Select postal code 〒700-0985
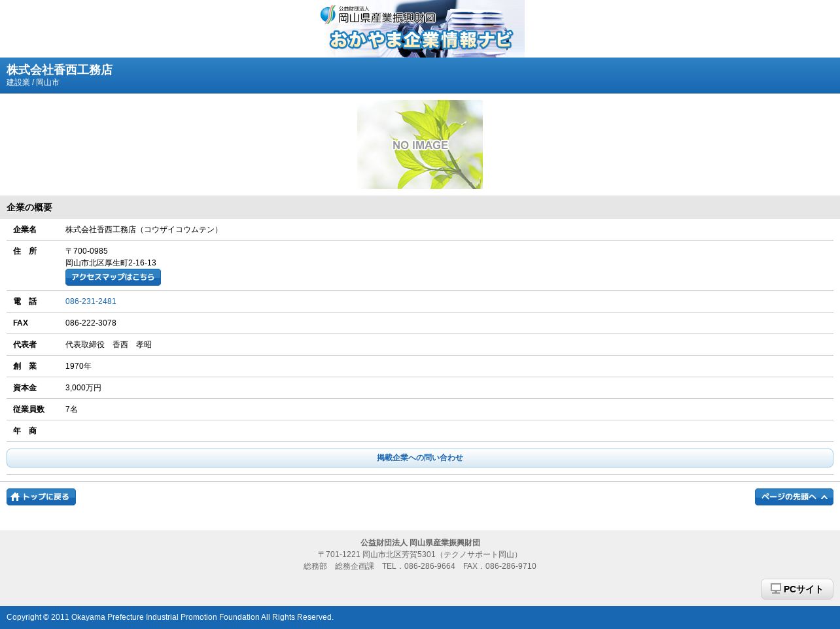Viewport: 840px width, 629px height. (86, 251)
